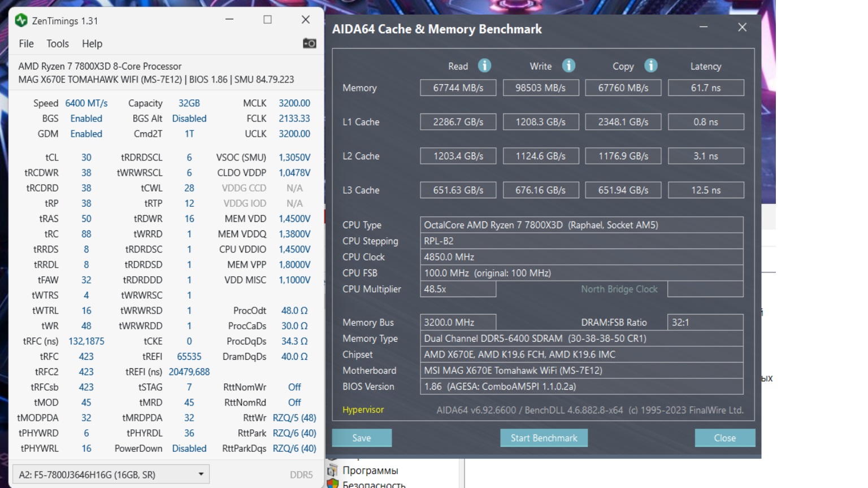Click the CPU Multiplier 48.5x field

coord(458,289)
